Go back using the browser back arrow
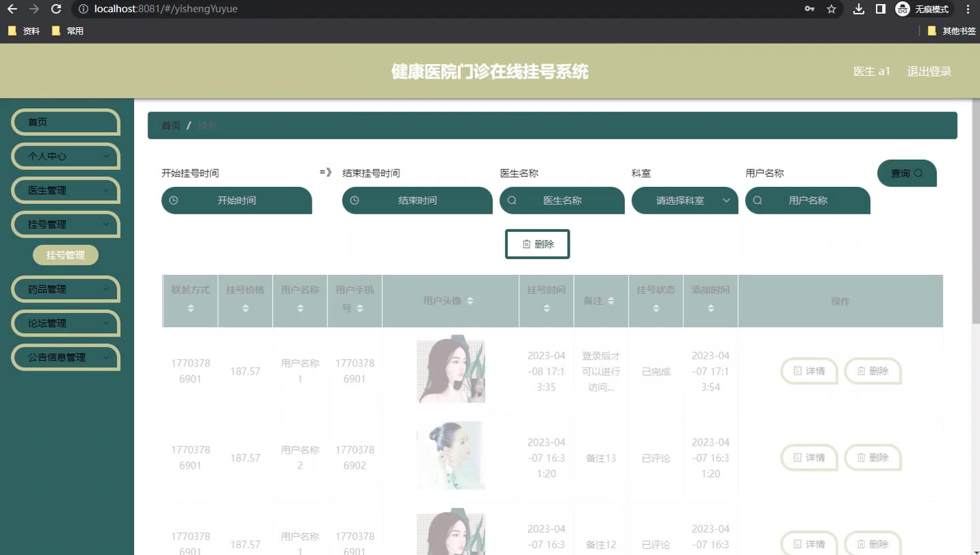 point(12,9)
